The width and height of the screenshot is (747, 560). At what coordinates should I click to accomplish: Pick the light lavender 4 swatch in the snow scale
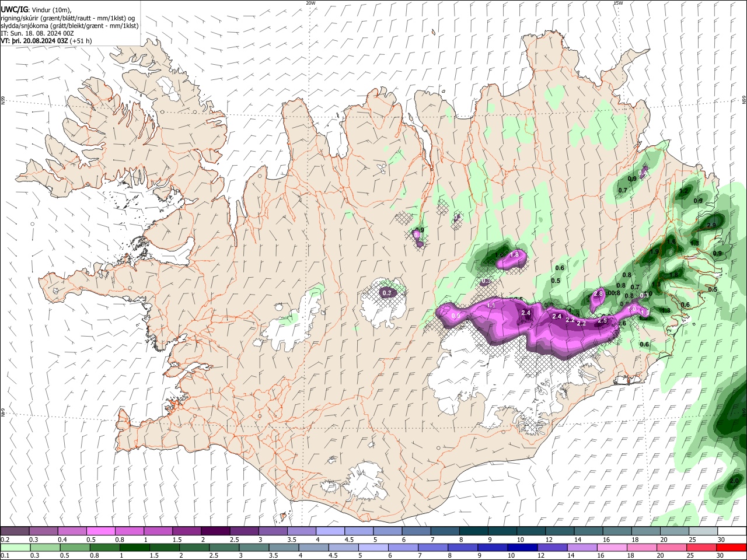pos(330,531)
